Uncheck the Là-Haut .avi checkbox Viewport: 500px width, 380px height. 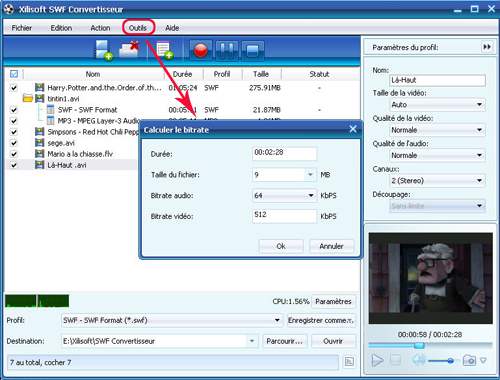click(x=14, y=165)
